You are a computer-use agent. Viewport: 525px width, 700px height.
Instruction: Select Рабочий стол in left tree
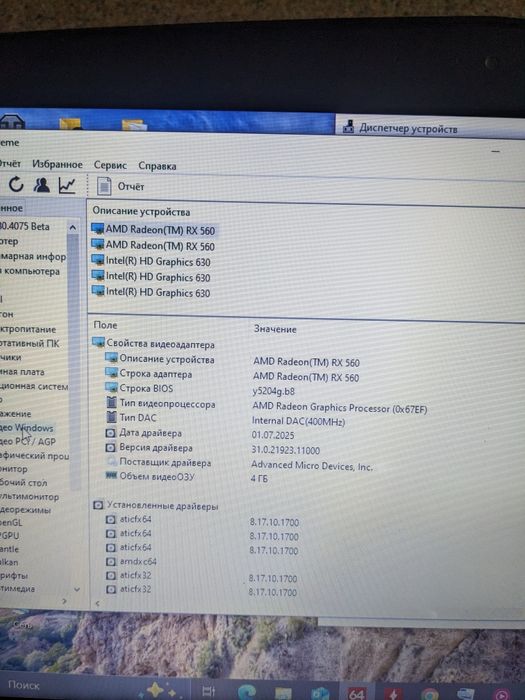point(24,482)
